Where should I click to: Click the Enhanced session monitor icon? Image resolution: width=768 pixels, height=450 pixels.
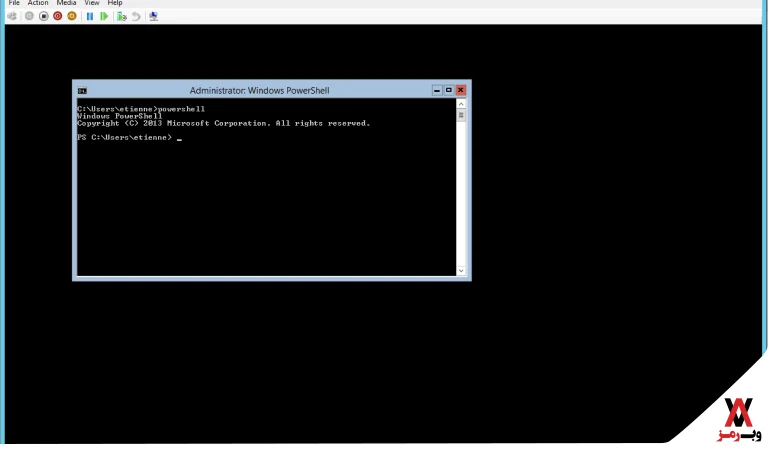(153, 16)
